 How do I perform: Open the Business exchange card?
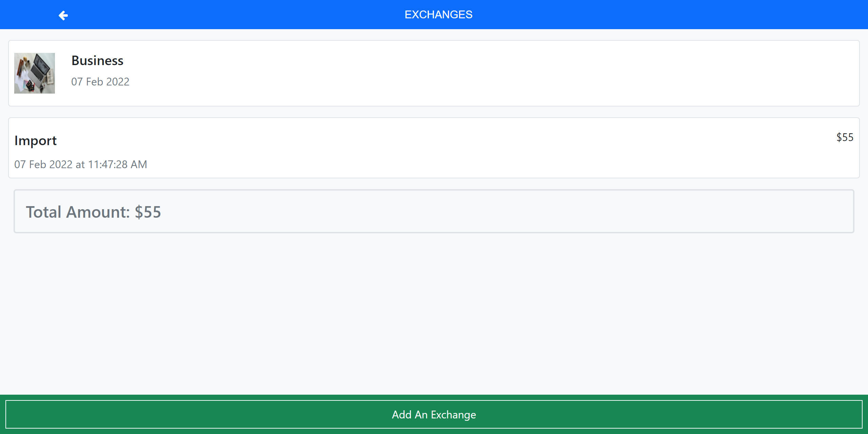[x=434, y=73]
